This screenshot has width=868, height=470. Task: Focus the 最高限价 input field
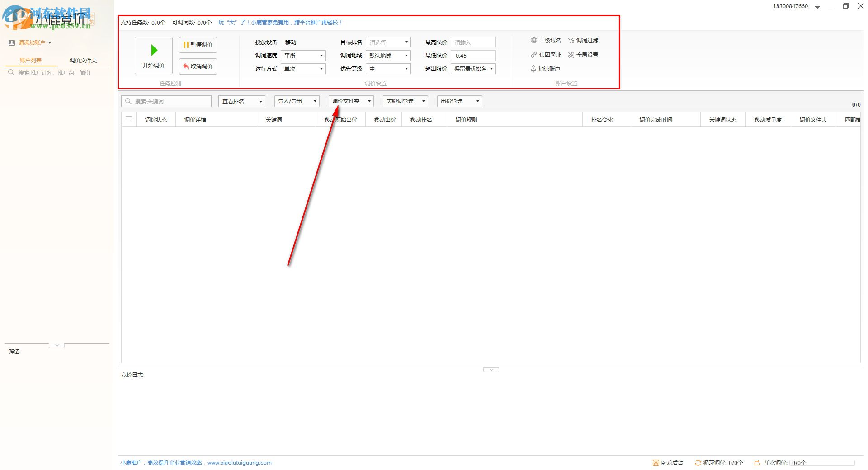click(473, 42)
